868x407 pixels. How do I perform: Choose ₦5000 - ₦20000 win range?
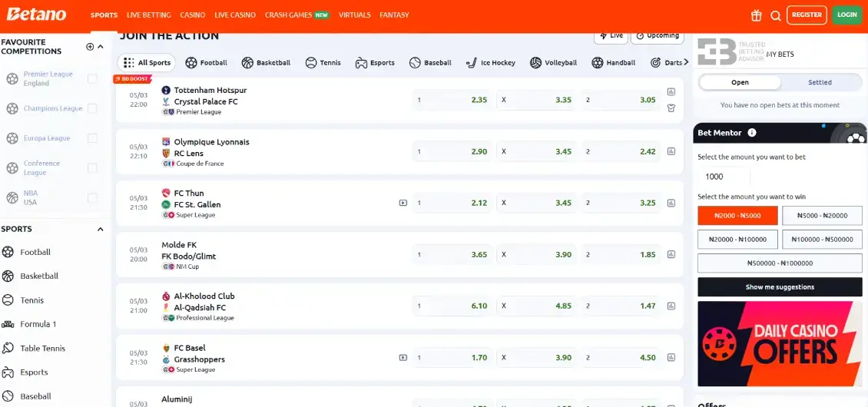[x=822, y=216]
